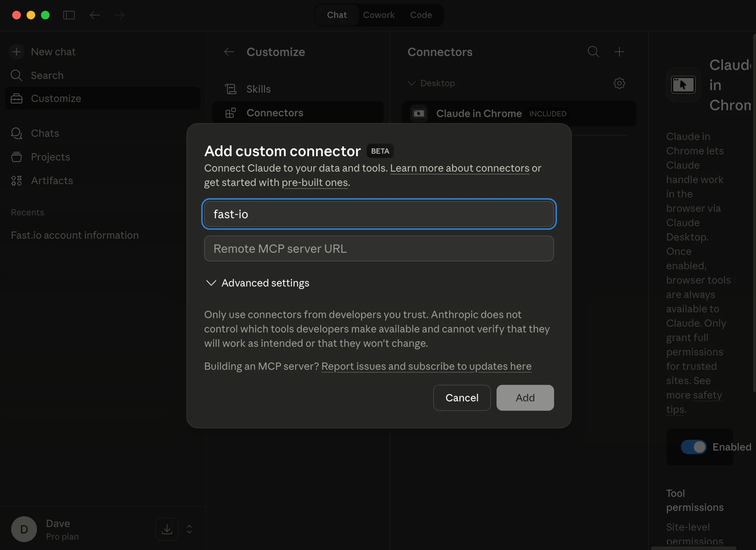Screen dimensions: 756x550
Task: Switch to the Code tab
Action: tap(421, 15)
